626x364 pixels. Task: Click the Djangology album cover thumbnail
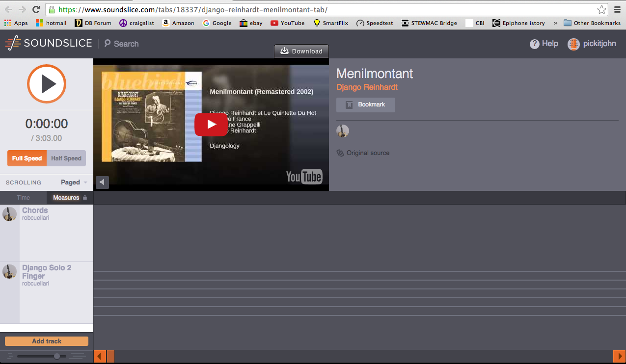[152, 117]
